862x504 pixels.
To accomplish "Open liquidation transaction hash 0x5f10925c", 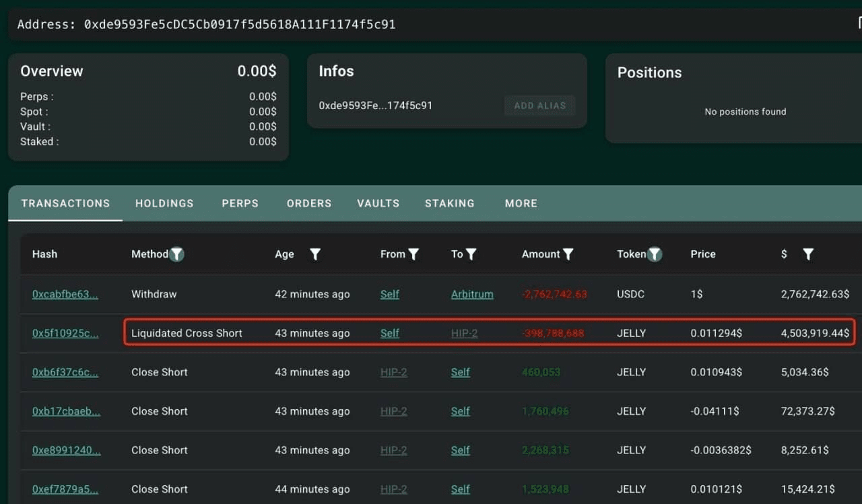I will click(x=65, y=333).
